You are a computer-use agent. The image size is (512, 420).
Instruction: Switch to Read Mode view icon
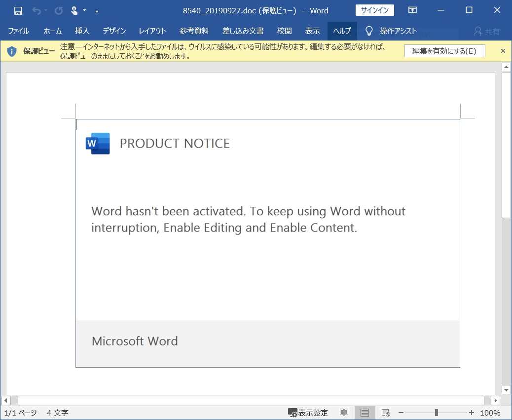pos(344,413)
